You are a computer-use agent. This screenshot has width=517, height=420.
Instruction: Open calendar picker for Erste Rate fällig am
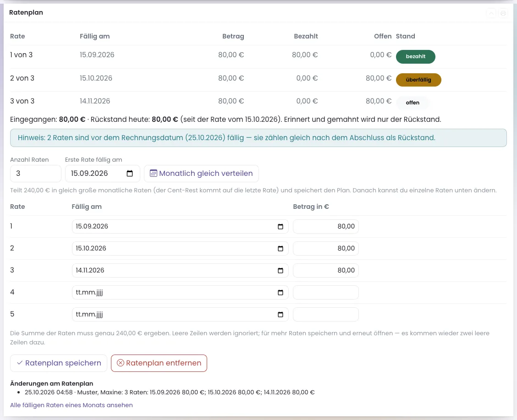point(130,174)
